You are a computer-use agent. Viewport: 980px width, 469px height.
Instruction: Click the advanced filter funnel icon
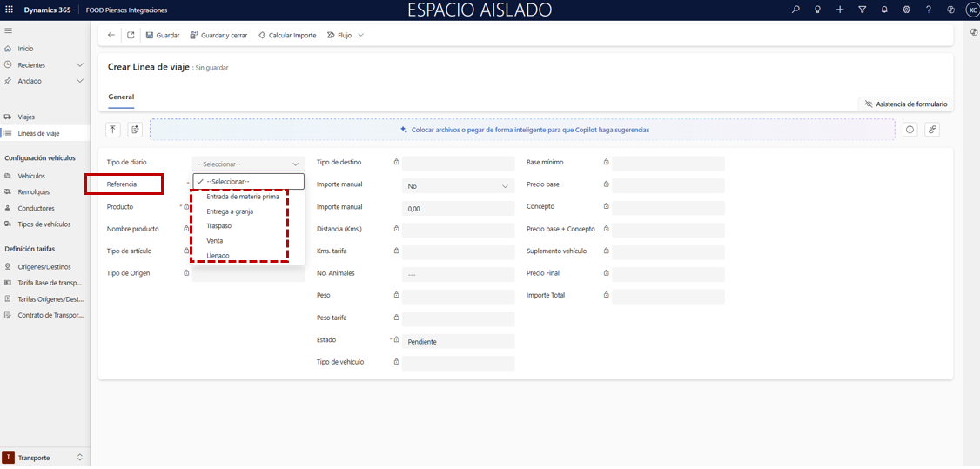coord(862,10)
